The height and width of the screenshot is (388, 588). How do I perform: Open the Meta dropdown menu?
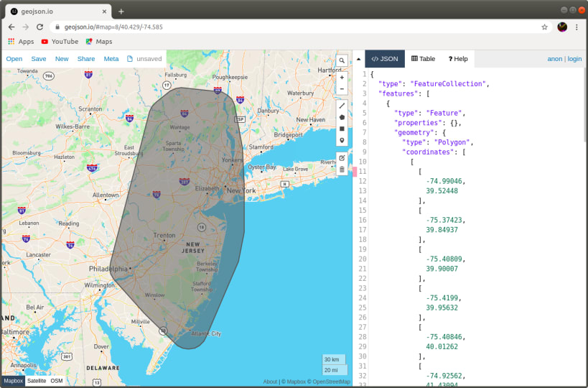point(111,59)
